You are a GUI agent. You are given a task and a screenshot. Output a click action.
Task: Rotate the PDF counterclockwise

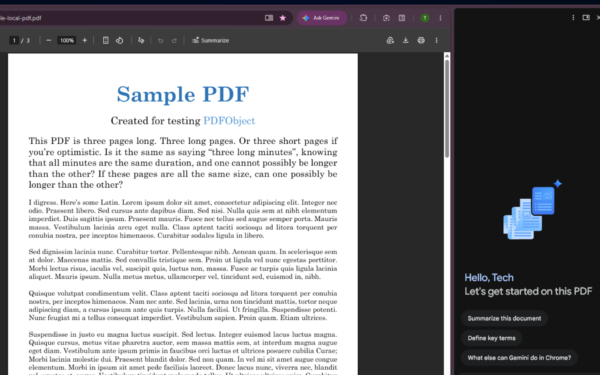click(120, 40)
